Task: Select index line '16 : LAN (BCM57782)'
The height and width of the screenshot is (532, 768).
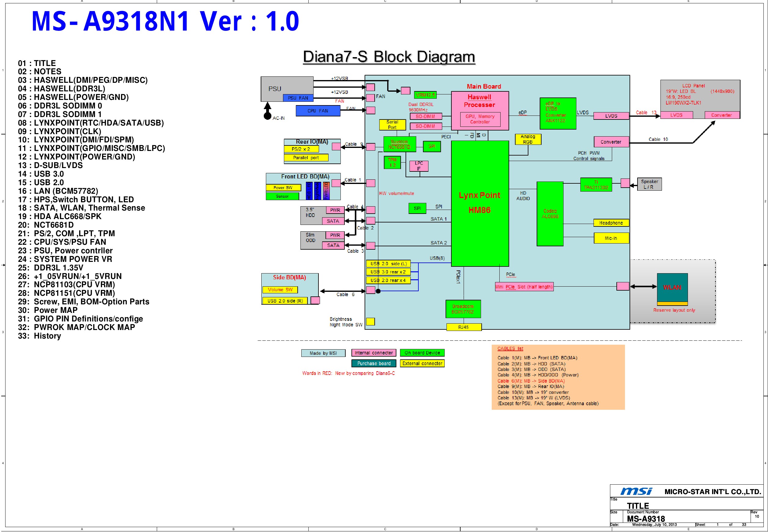Action: click(58, 191)
